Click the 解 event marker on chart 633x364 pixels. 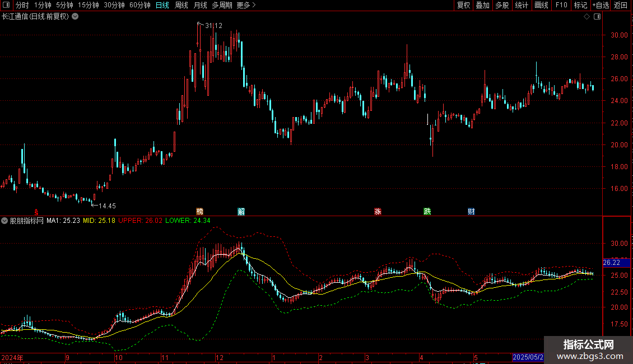241,212
